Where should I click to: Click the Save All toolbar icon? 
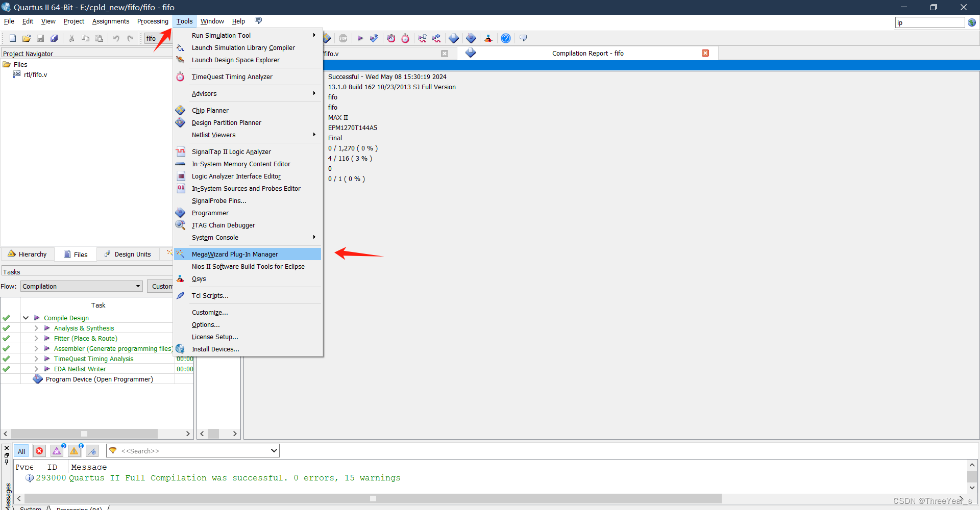coord(54,38)
